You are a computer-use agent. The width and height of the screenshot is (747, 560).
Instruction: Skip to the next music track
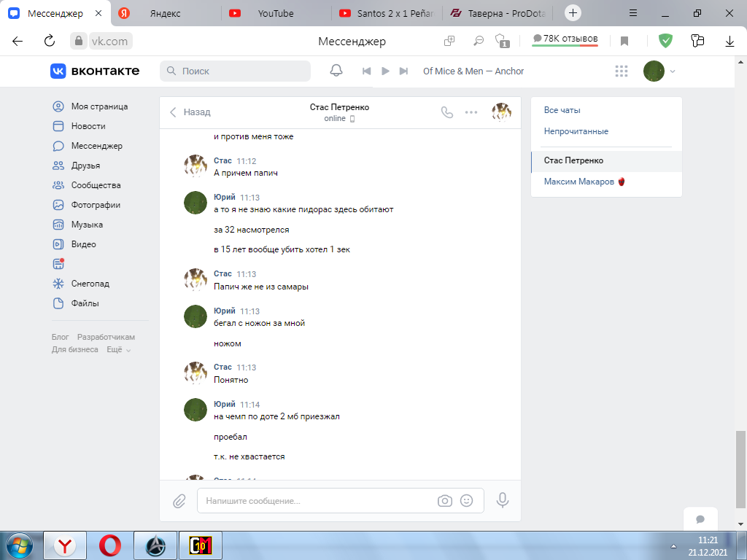403,71
